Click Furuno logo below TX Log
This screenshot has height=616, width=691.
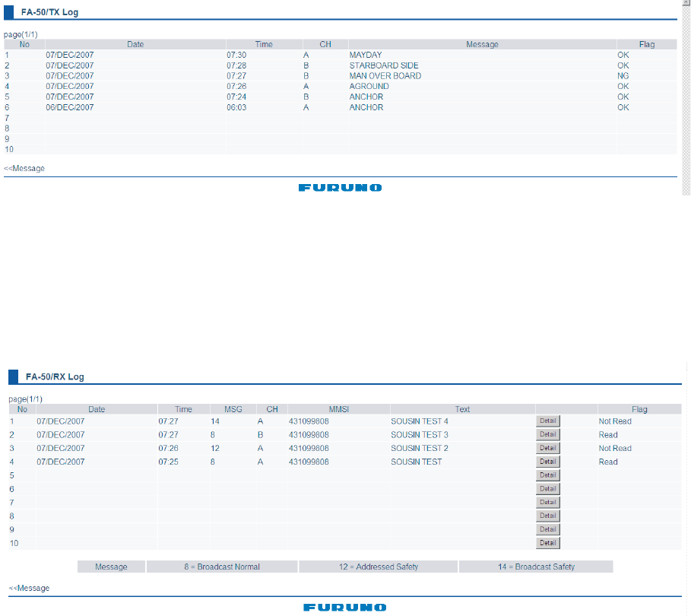point(340,188)
